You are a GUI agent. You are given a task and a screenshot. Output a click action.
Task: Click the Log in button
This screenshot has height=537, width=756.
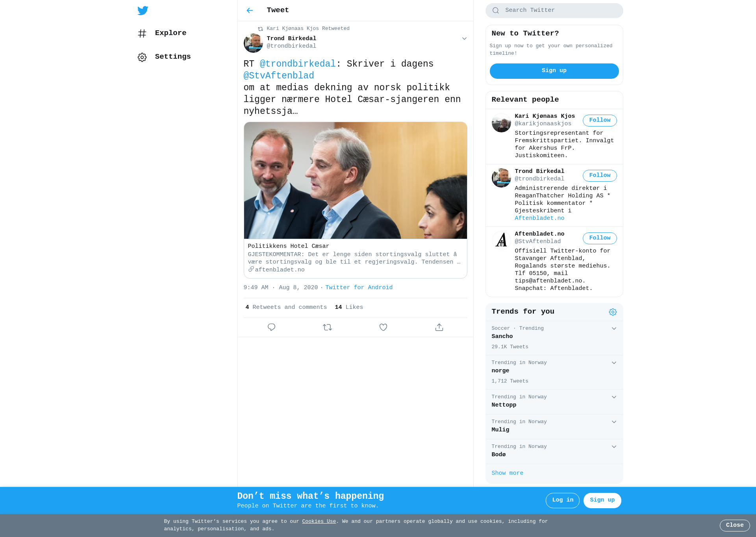point(562,500)
